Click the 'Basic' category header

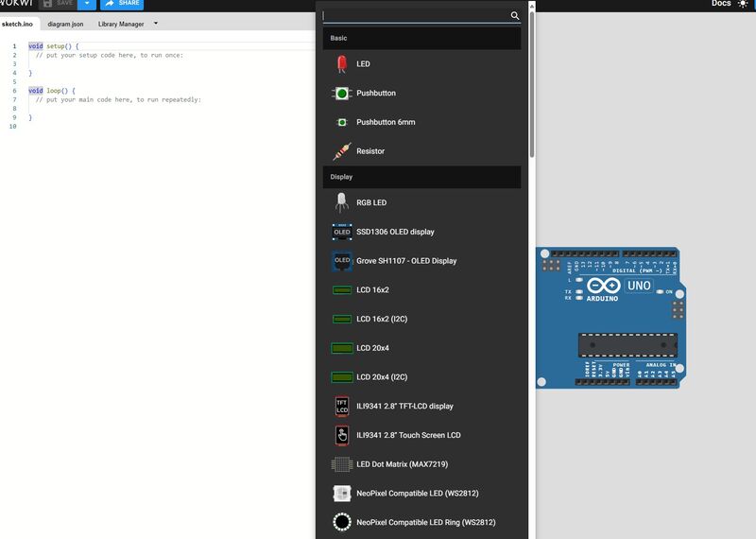(x=421, y=38)
